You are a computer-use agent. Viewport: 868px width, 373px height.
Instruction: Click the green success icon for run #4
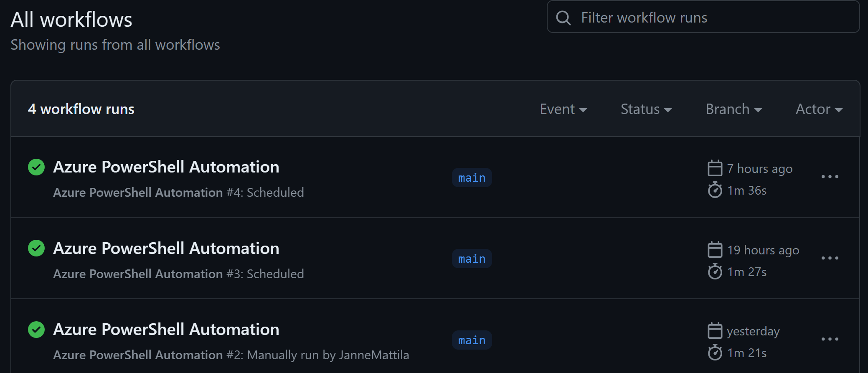36,167
